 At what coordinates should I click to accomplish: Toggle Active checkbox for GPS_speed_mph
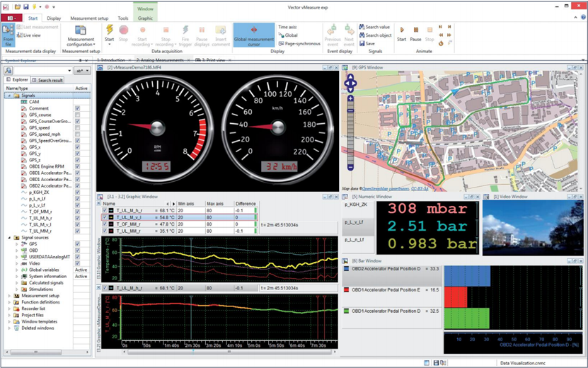pyautogui.click(x=77, y=134)
